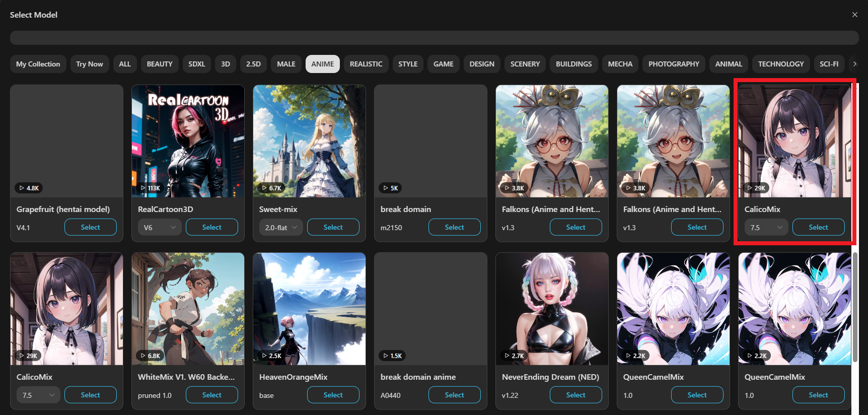Switch to the SDXL category tab
The image size is (868, 415).
coord(196,64)
